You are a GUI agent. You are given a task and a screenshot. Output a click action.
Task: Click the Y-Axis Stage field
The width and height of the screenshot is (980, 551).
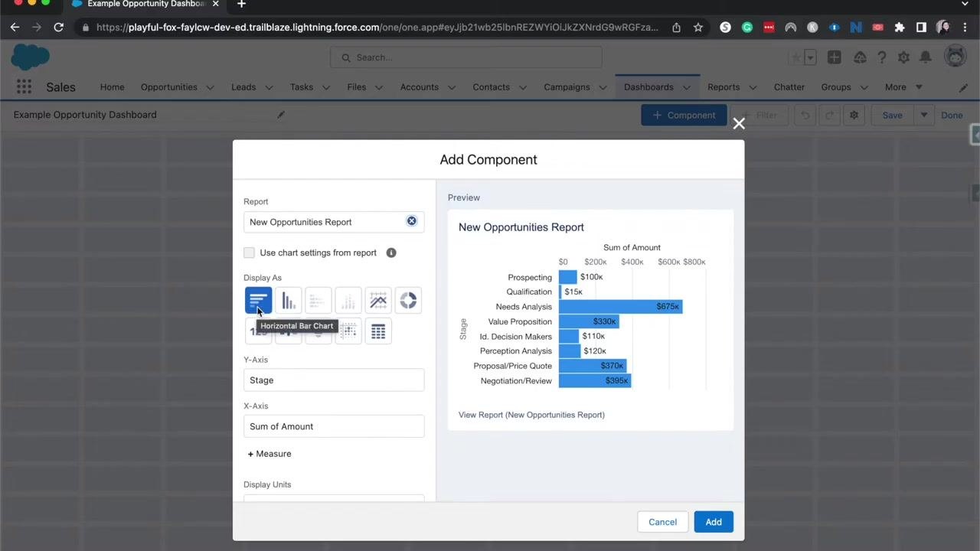(x=334, y=380)
